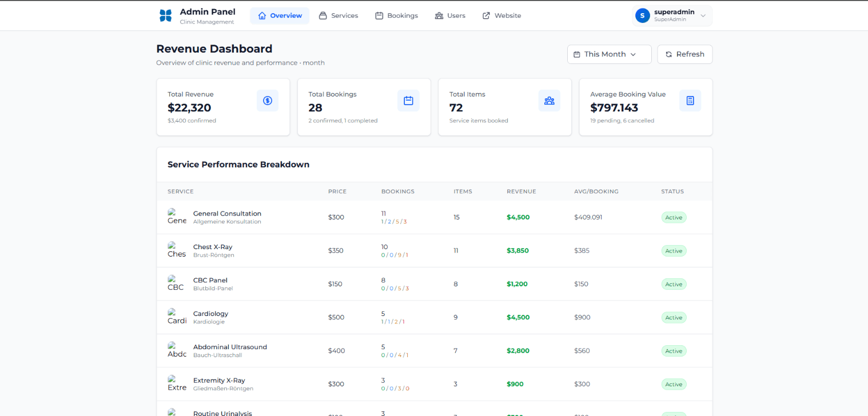
Task: Switch to the Bookings tab
Action: (x=396, y=16)
